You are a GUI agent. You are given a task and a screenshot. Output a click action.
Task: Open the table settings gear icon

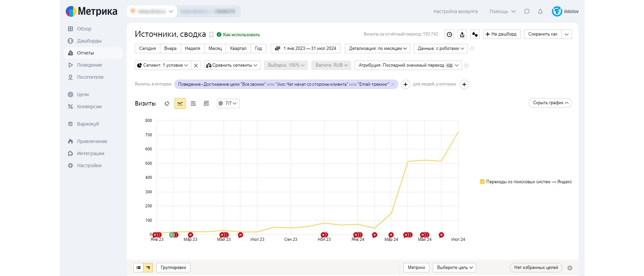(x=570, y=268)
